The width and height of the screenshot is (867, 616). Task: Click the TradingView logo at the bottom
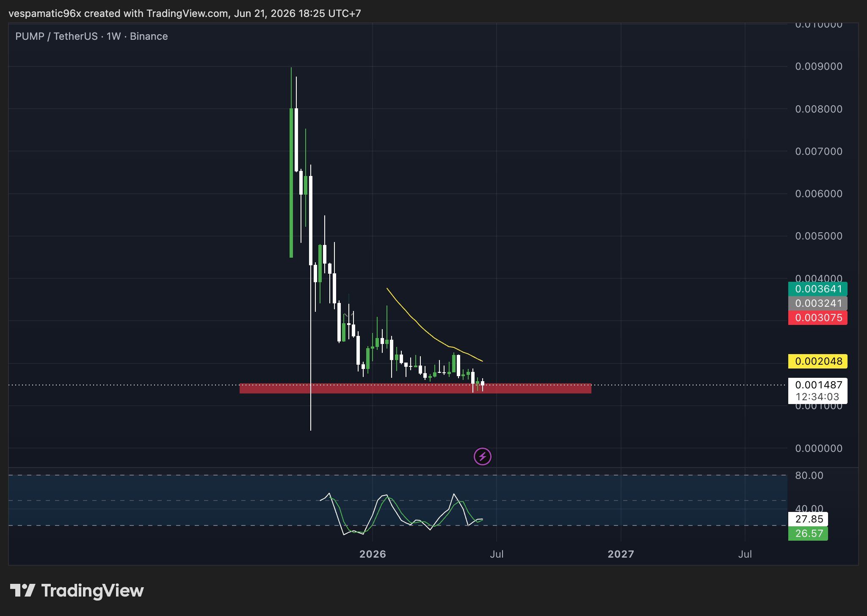click(77, 591)
